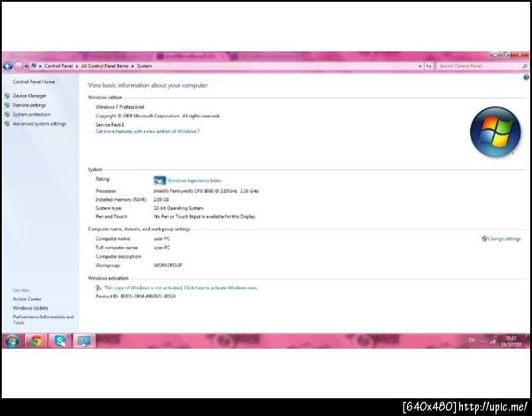Click the Back navigation arrow button
The height and width of the screenshot is (416, 532).
[7, 67]
